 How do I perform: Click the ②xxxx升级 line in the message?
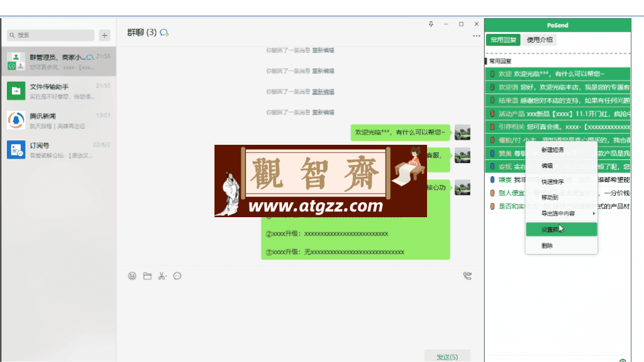pyautogui.click(x=327, y=234)
